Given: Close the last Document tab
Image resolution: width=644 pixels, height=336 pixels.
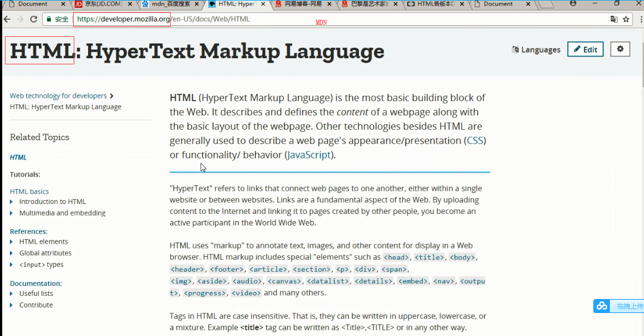Looking at the screenshot, I should [528, 4].
